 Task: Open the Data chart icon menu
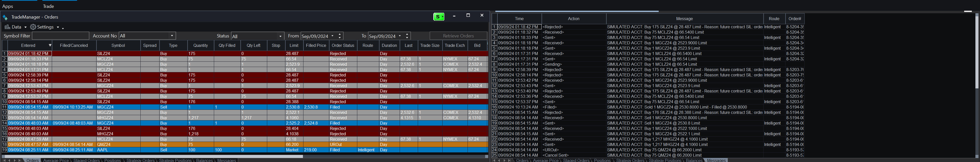click(x=7, y=27)
